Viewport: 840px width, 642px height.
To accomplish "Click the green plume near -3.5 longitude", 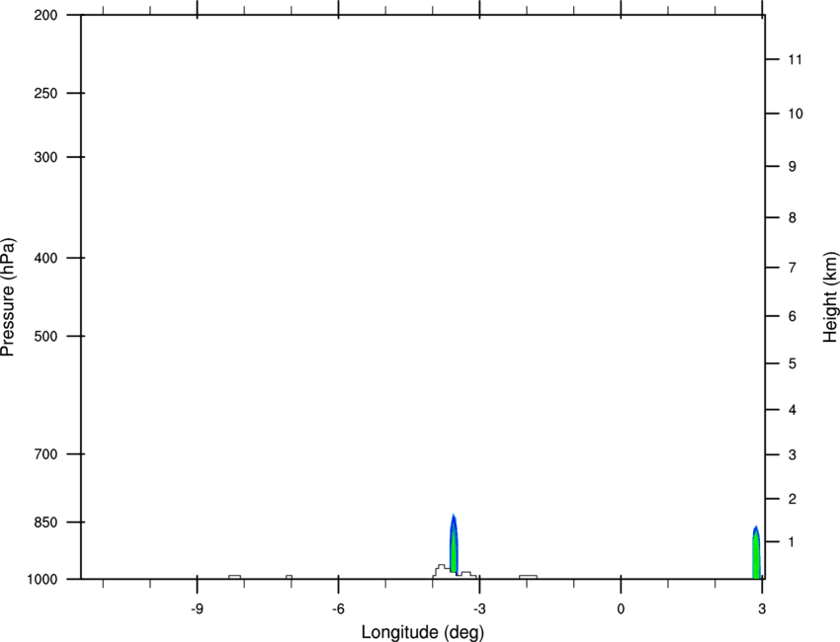I will click(x=454, y=543).
